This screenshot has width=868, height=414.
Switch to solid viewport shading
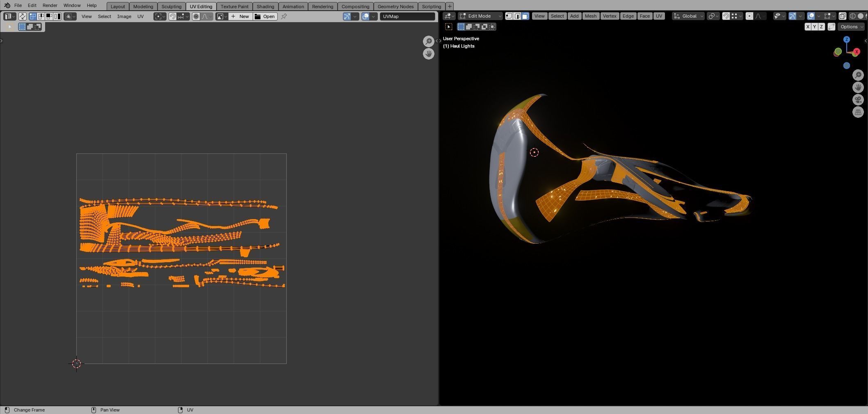click(x=860, y=16)
